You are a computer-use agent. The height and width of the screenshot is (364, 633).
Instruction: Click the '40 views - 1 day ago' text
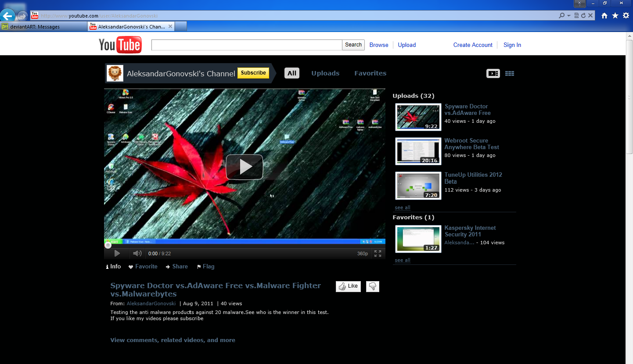tap(470, 121)
